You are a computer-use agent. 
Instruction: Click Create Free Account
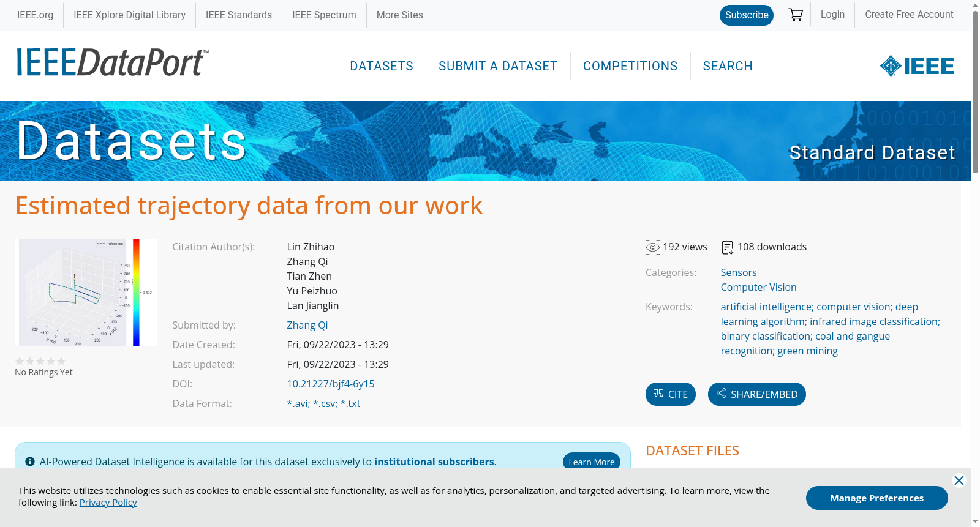(x=909, y=14)
